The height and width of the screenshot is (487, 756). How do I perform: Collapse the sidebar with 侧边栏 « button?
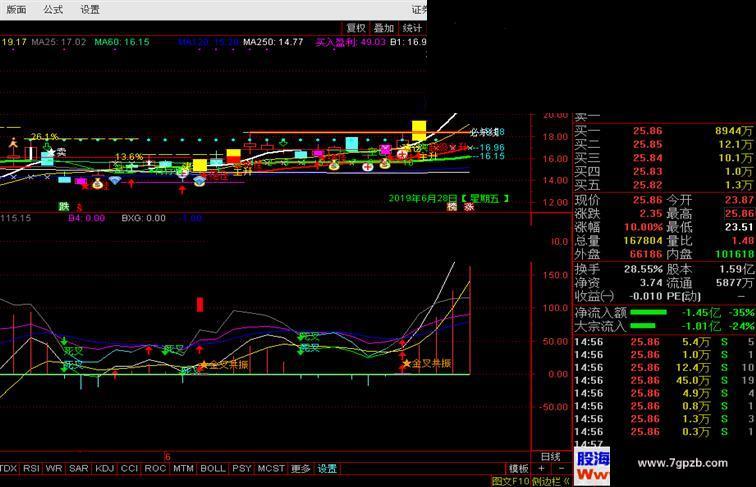pos(552,481)
